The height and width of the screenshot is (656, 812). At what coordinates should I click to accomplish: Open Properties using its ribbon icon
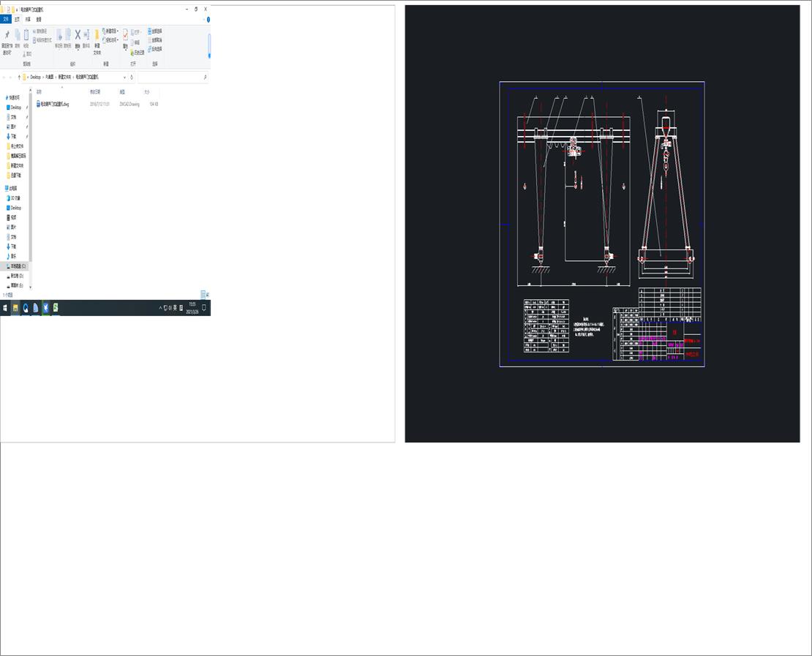(x=125, y=34)
